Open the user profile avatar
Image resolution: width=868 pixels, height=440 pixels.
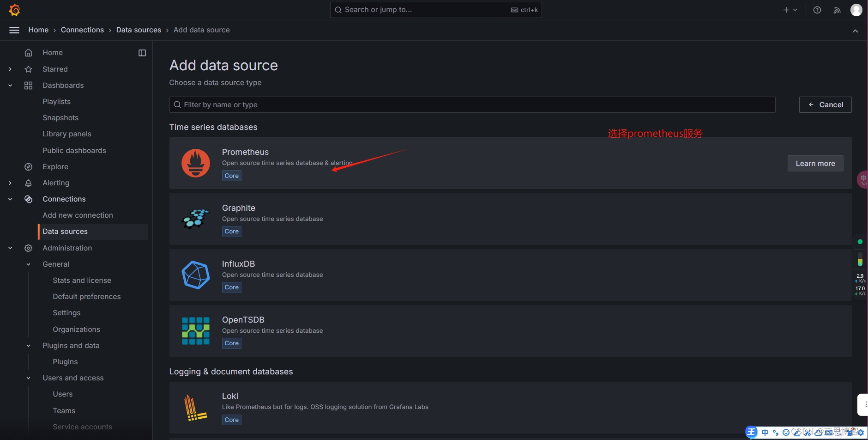click(856, 10)
